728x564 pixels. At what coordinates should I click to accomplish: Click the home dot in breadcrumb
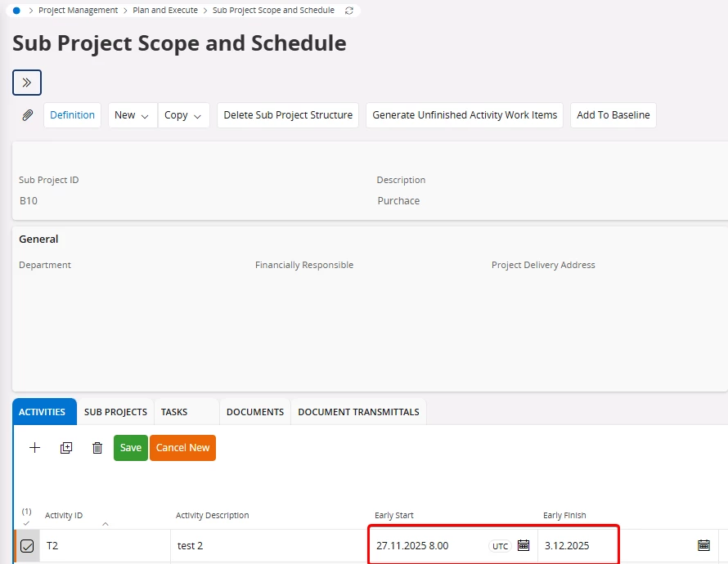tap(16, 11)
